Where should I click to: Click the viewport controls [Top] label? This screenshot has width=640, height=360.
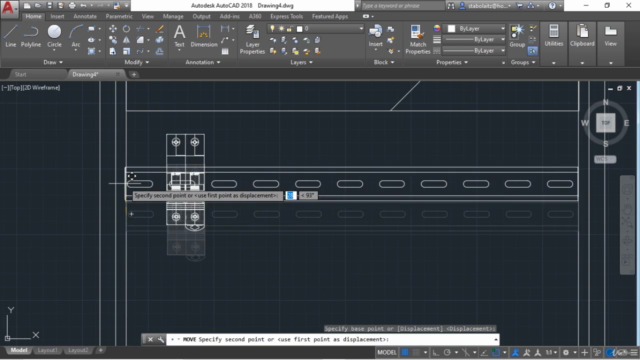click(x=15, y=88)
